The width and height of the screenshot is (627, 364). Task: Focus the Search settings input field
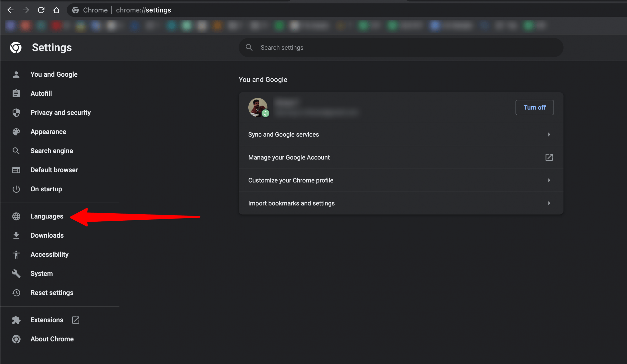[401, 47]
